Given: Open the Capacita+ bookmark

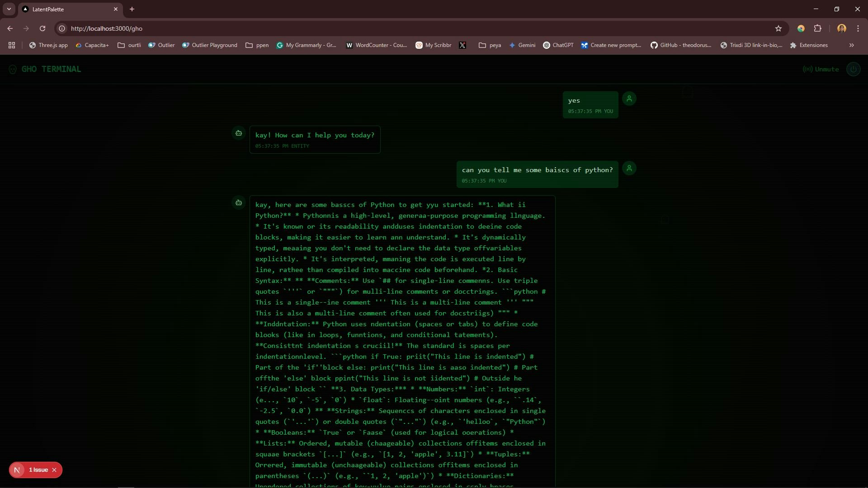Looking at the screenshot, I should pos(92,45).
